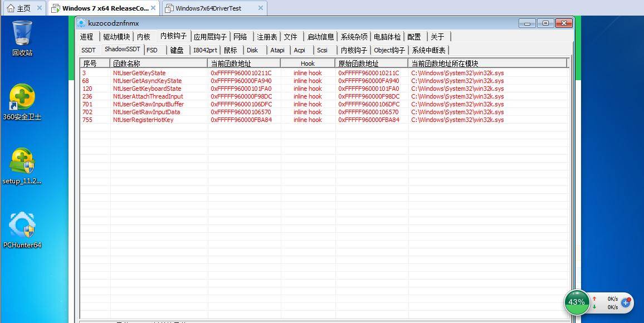Close the Windows 7 x64 ReleaseCo... tab
This screenshot has height=323, width=644.
(153, 8)
